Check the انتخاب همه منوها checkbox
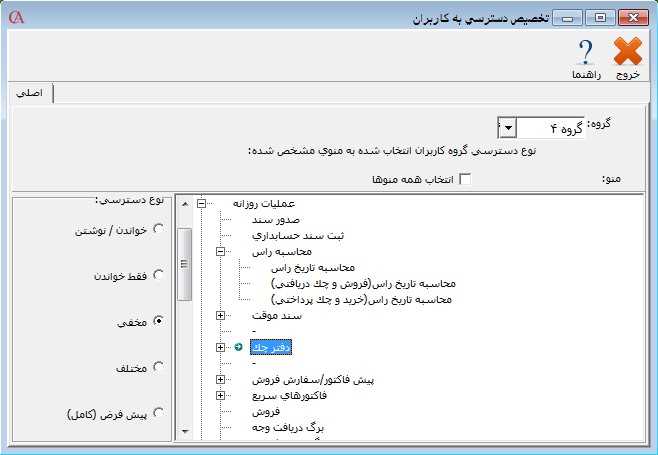 464,179
